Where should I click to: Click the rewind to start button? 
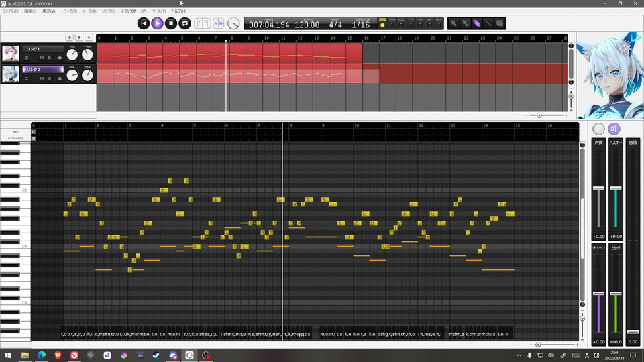click(x=144, y=23)
